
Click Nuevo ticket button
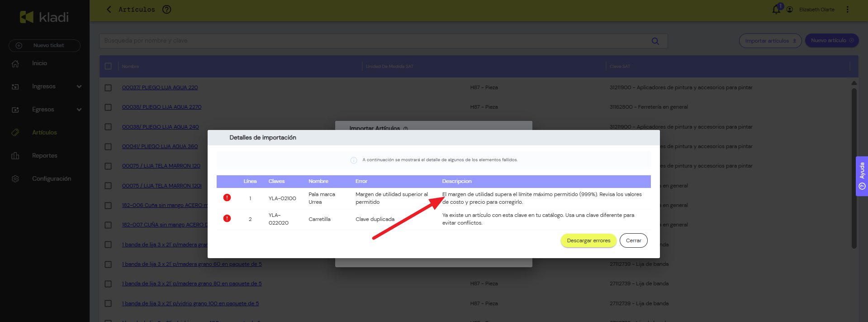44,46
